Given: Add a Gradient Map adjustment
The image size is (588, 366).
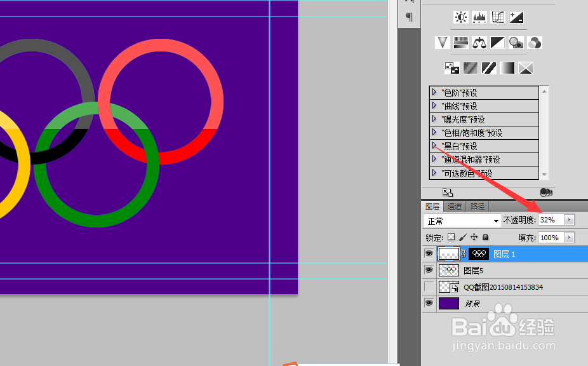Looking at the screenshot, I should (x=507, y=68).
